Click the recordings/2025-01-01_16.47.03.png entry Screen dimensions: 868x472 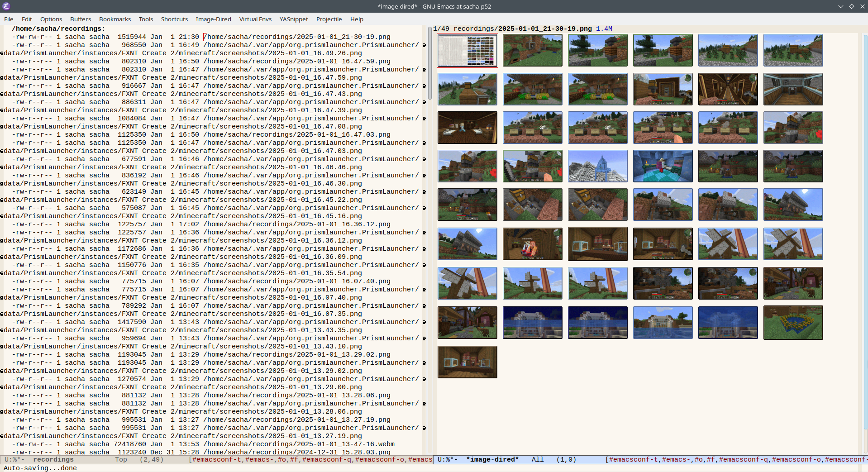pos(297,135)
